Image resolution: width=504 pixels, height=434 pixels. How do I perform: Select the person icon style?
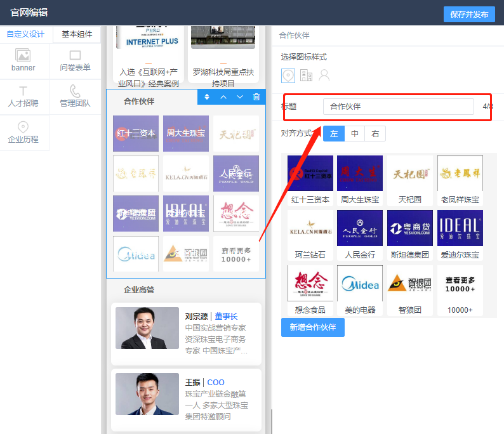point(324,76)
